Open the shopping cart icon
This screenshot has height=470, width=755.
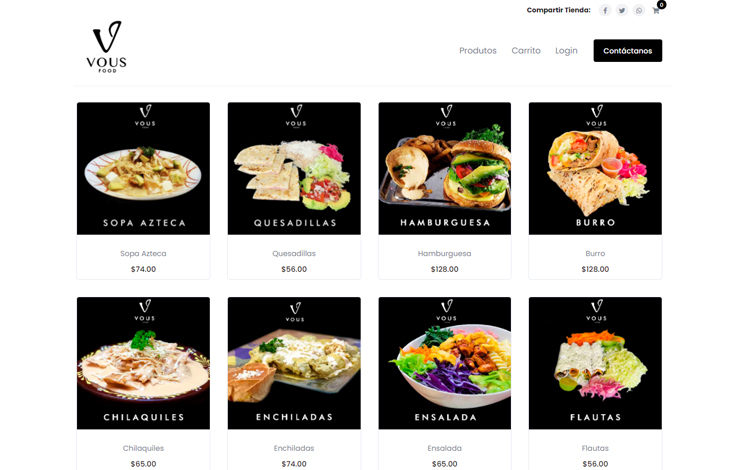656,11
